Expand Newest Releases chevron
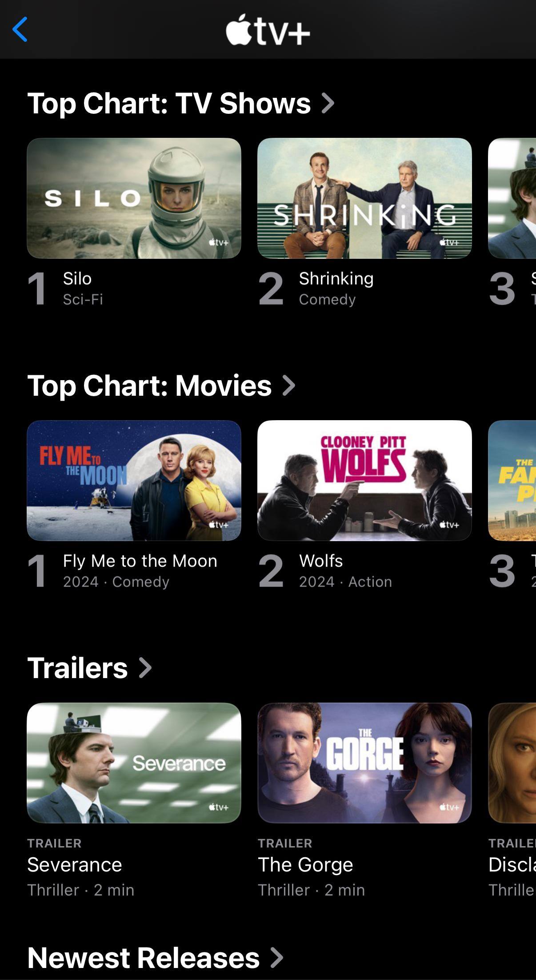536x980 pixels. coord(277,957)
